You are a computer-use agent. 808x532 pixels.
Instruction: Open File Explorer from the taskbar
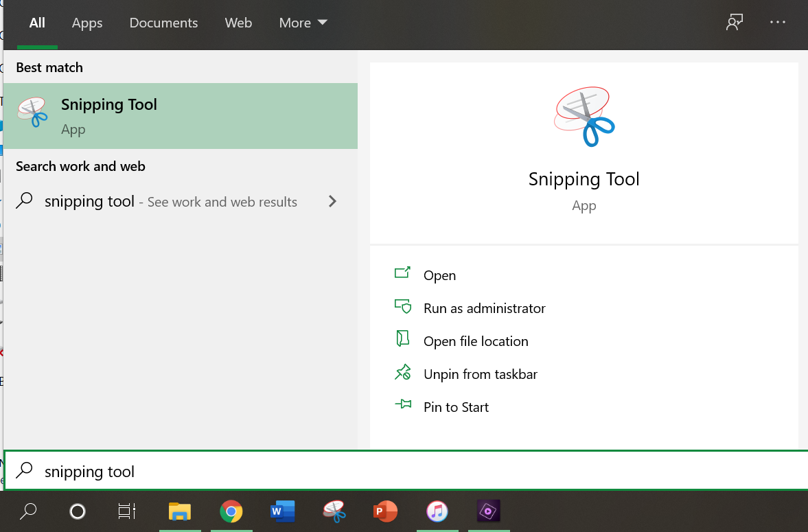[x=180, y=511]
